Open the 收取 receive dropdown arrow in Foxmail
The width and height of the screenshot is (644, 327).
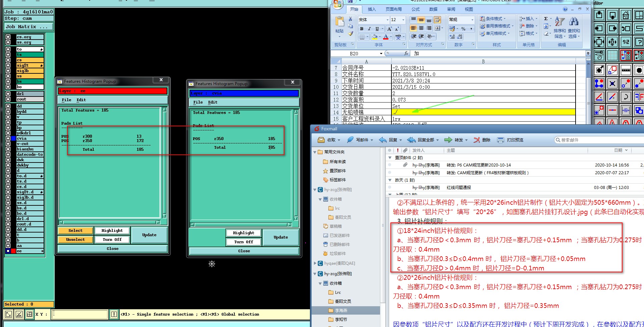pyautogui.click(x=339, y=140)
